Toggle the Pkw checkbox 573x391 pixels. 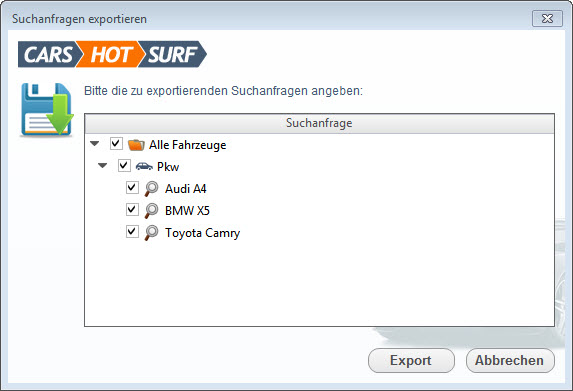(124, 166)
